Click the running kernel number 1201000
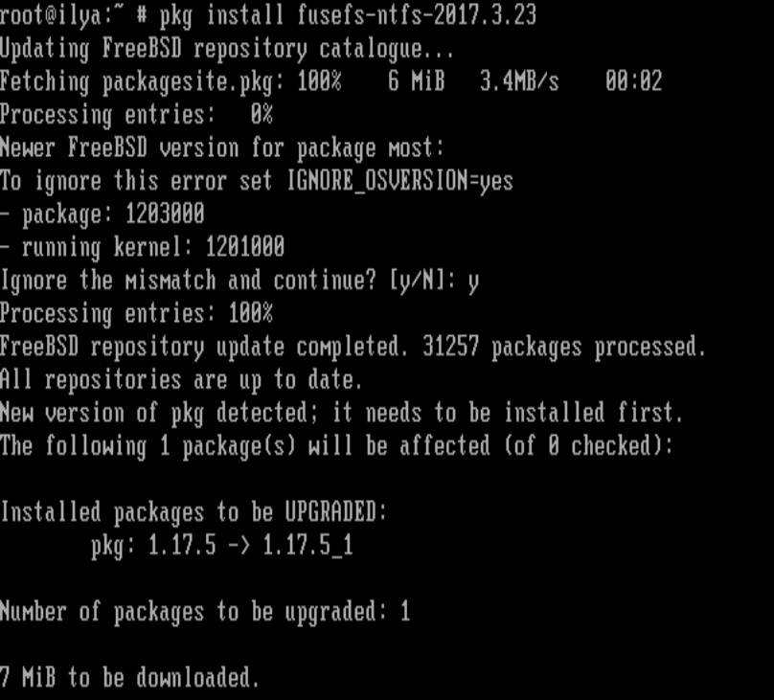The image size is (774, 700). (x=245, y=247)
